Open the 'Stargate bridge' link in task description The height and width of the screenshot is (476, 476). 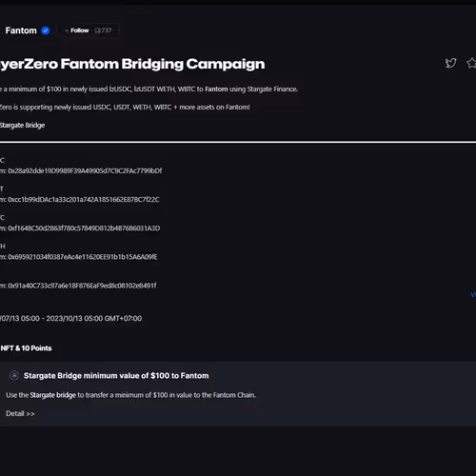click(x=53, y=395)
